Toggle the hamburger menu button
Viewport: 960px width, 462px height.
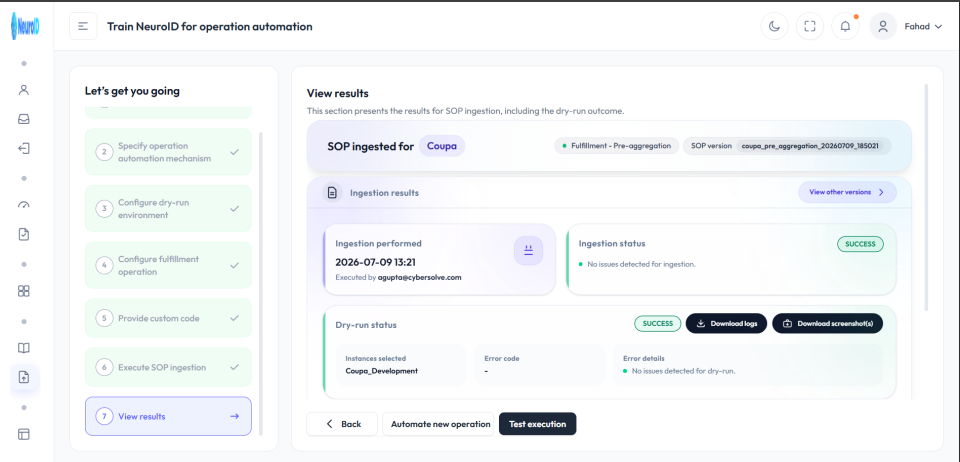pyautogui.click(x=83, y=26)
